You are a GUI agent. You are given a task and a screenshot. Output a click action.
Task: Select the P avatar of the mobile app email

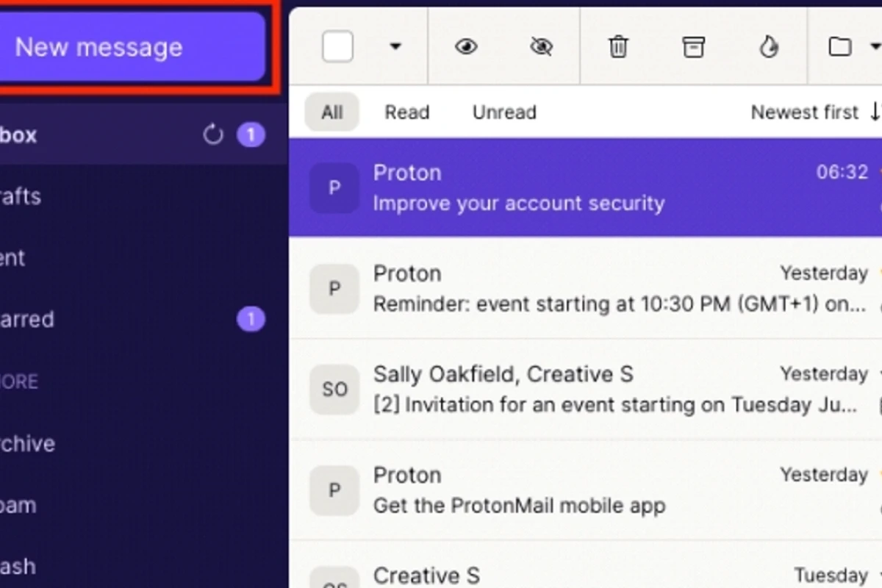(334, 490)
